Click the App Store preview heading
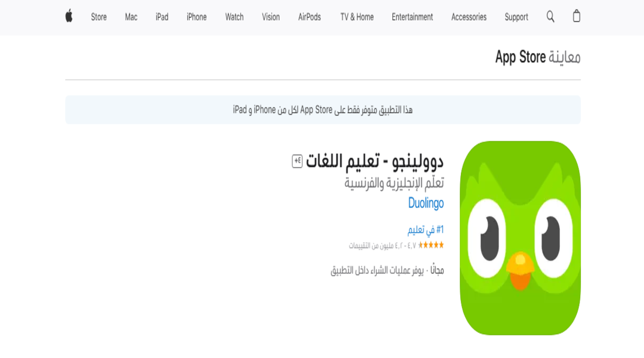Viewport: 644px width, 358px height. coord(538,57)
